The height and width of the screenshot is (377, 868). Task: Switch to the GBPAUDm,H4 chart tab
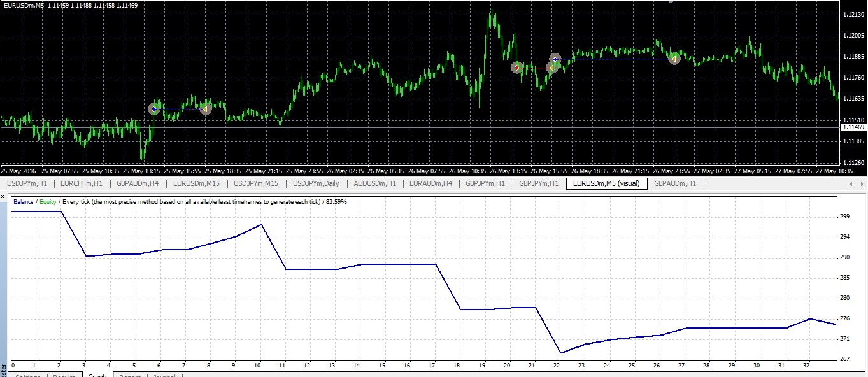[138, 183]
